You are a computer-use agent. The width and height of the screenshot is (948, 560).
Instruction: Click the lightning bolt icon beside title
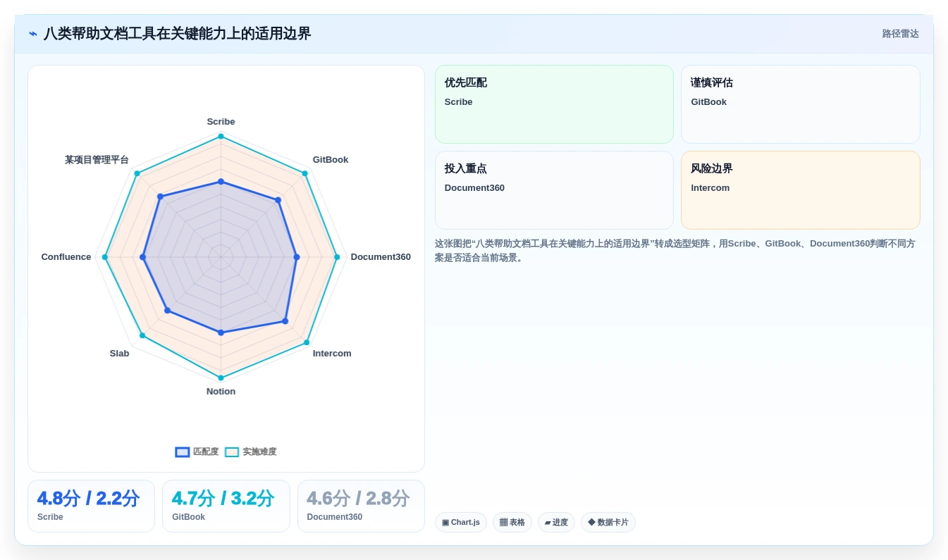33,34
